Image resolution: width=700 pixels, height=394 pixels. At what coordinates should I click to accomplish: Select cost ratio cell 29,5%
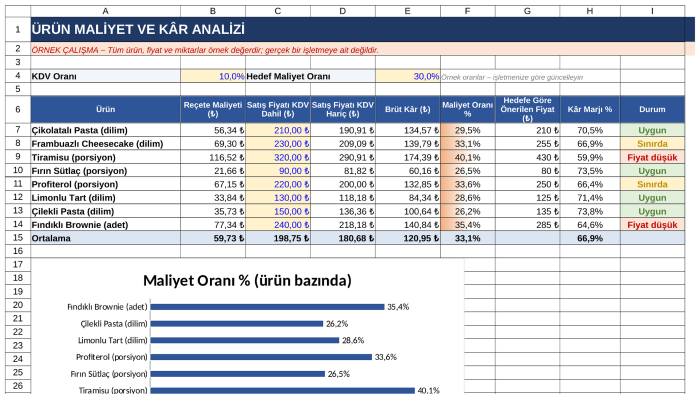467,130
